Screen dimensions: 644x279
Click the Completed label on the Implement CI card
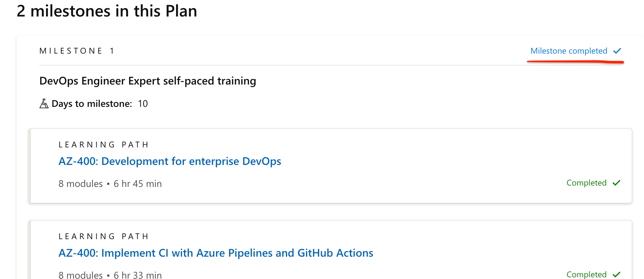coord(586,274)
